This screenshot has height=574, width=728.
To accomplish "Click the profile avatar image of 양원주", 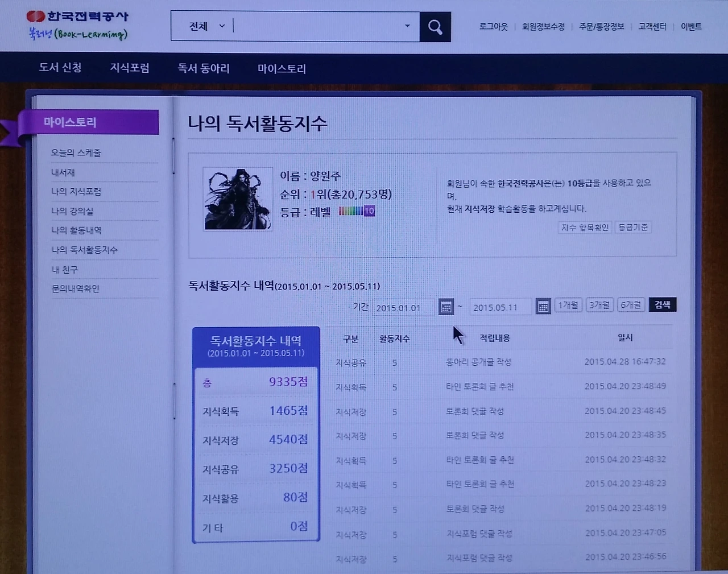I will 237,199.
